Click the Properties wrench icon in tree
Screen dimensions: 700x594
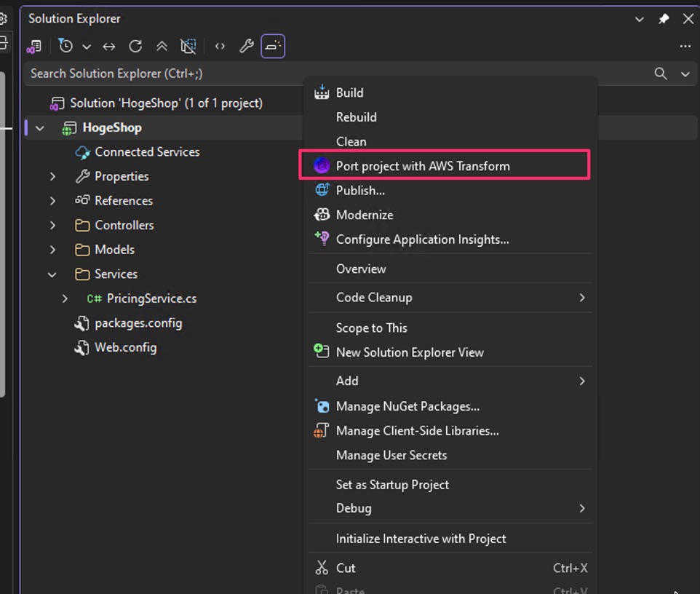tap(82, 176)
